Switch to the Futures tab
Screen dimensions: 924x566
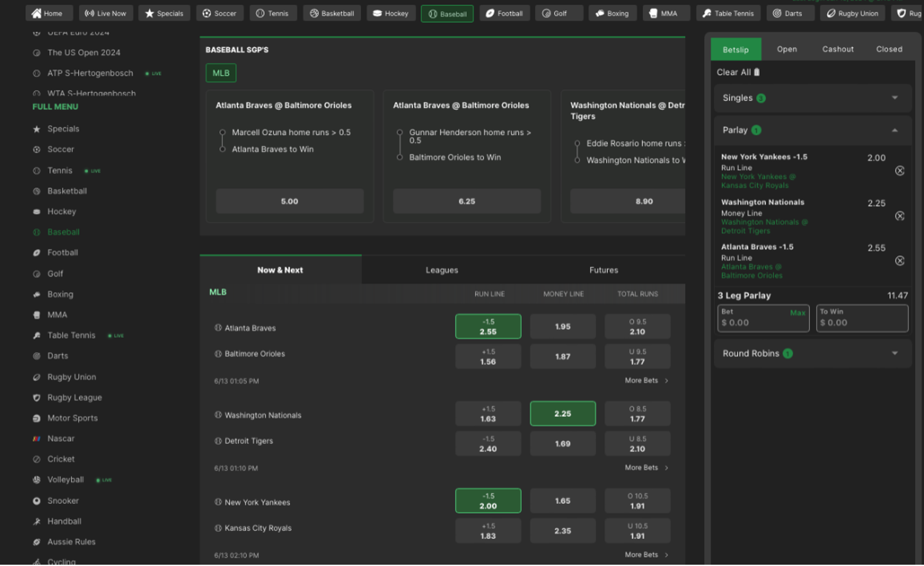pyautogui.click(x=604, y=270)
